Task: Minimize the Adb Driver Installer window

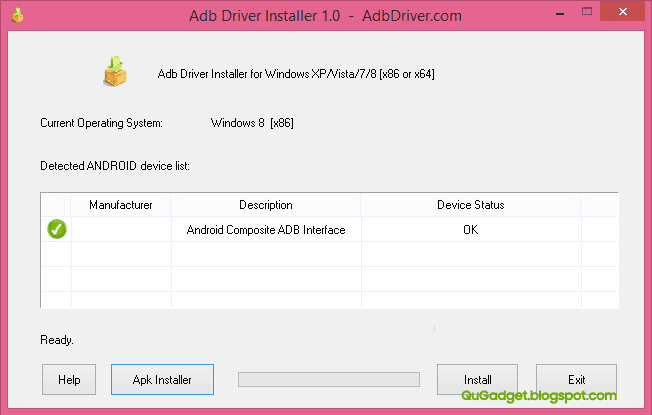Action: (560, 12)
